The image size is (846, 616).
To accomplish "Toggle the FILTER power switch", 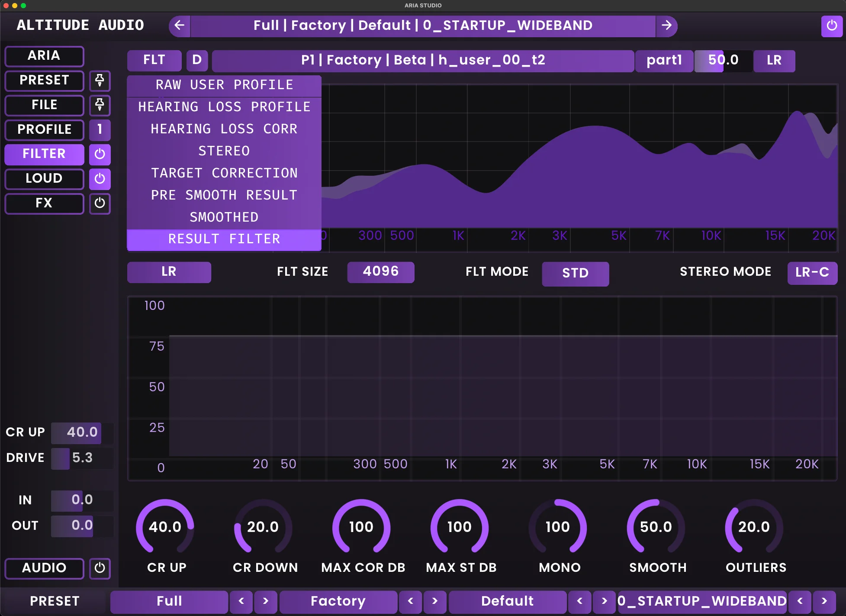I will pyautogui.click(x=100, y=155).
